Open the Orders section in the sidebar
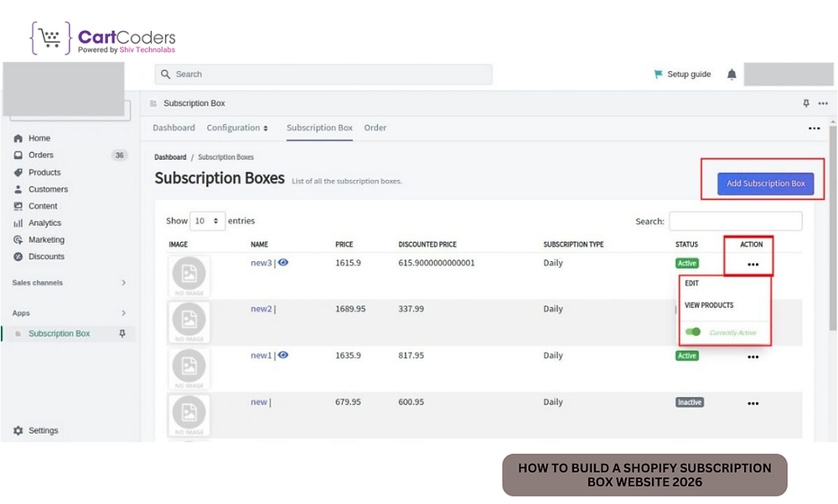The width and height of the screenshot is (838, 504). click(x=39, y=155)
